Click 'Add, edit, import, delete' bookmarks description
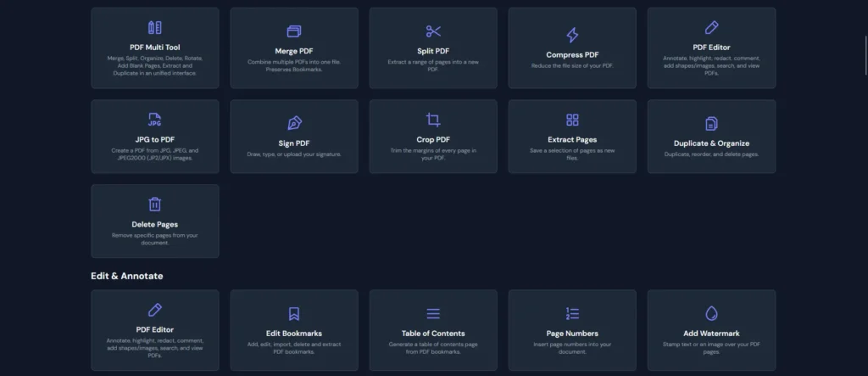Viewport: 868px width, 376px height. tap(294, 348)
